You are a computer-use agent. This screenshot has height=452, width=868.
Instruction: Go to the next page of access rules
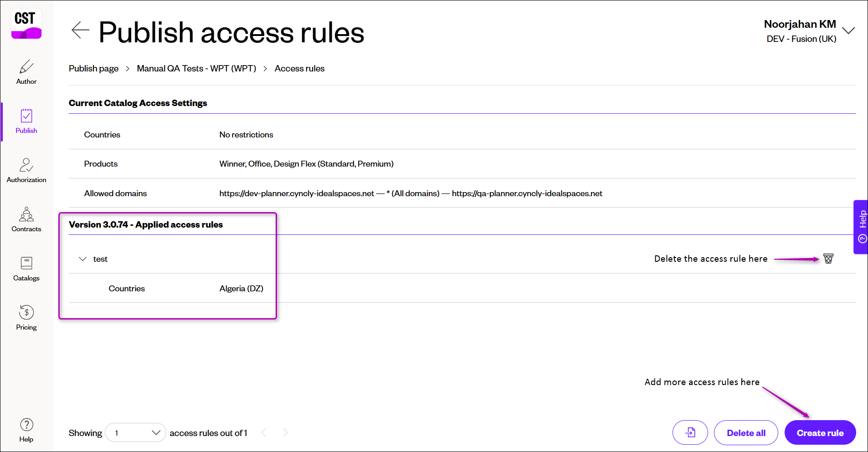coord(285,432)
